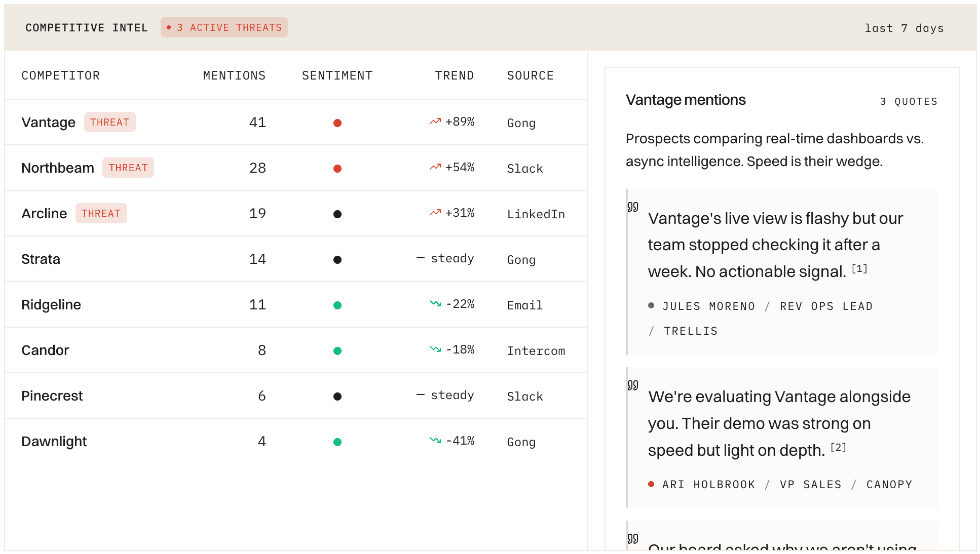
Task: Click Northbeam's upward trend arrow icon
Action: coord(435,167)
